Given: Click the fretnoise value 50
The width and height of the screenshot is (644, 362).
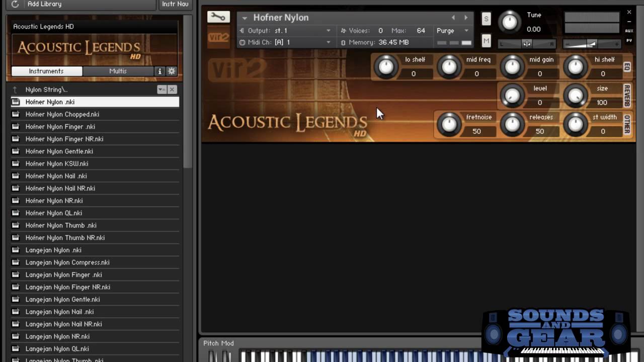Looking at the screenshot, I should coord(476,131).
